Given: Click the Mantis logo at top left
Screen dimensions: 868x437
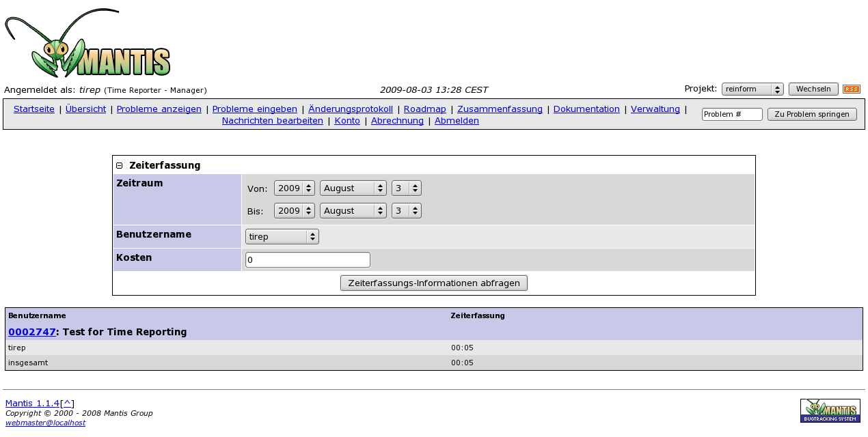Looking at the screenshot, I should click(87, 44).
